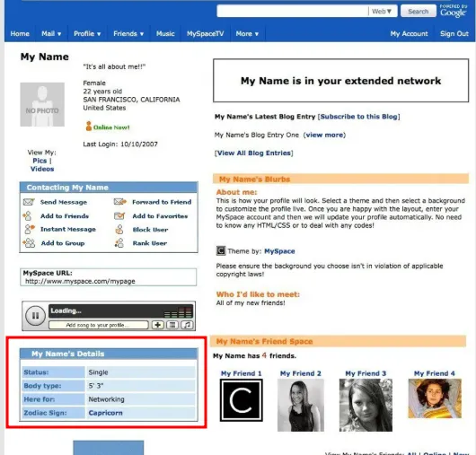476x455 pixels.
Task: Click the plus button in music player
Action: click(157, 325)
